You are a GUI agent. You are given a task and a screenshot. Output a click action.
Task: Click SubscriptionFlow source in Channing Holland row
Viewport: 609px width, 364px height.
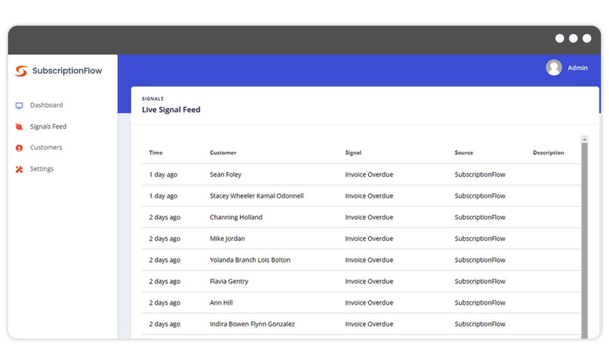coord(480,217)
